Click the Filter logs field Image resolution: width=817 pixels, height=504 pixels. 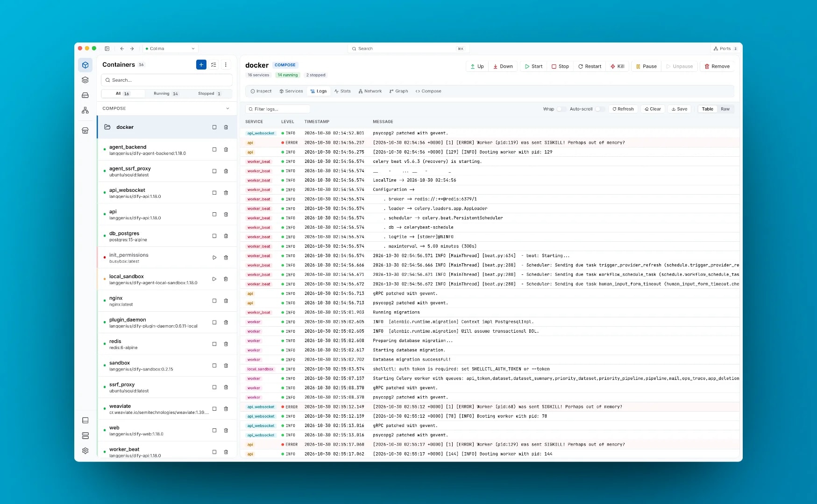[x=278, y=109]
